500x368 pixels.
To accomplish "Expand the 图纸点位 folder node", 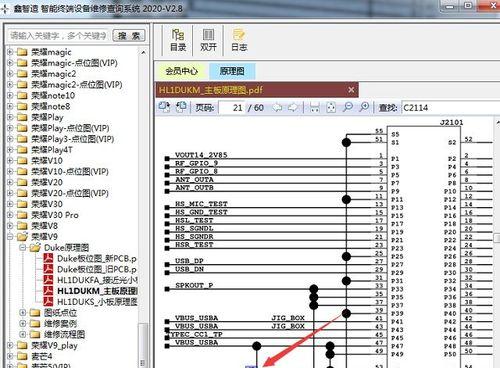I will tap(23, 313).
